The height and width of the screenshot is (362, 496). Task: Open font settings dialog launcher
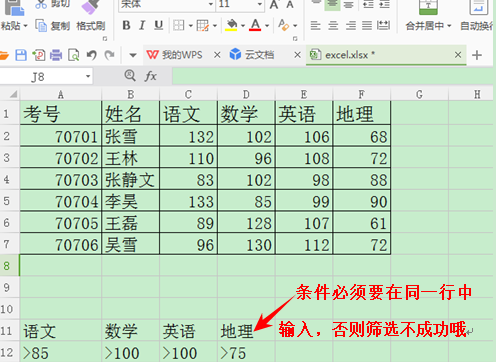click(295, 39)
